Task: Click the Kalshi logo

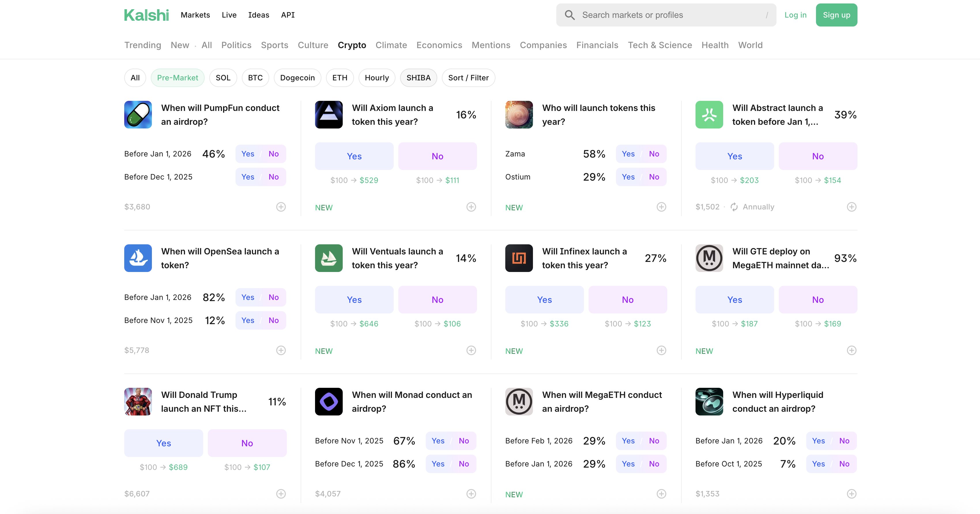Action: [x=146, y=15]
